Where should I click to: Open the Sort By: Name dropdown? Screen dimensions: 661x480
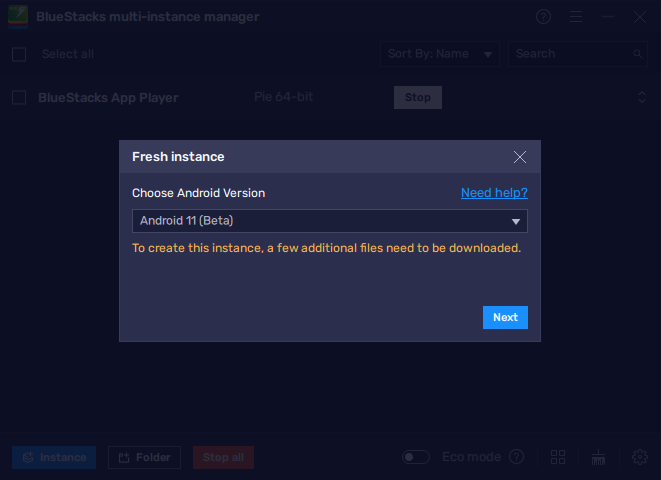pyautogui.click(x=440, y=54)
